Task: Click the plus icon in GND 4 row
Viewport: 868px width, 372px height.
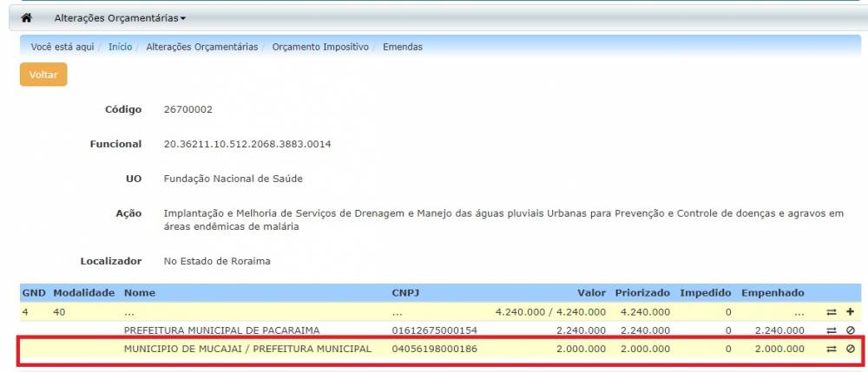Action: pyautogui.click(x=850, y=311)
